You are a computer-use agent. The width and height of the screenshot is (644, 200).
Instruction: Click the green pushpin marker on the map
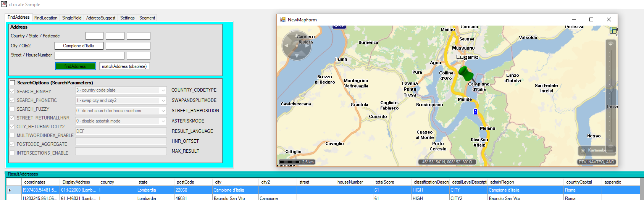tap(466, 73)
